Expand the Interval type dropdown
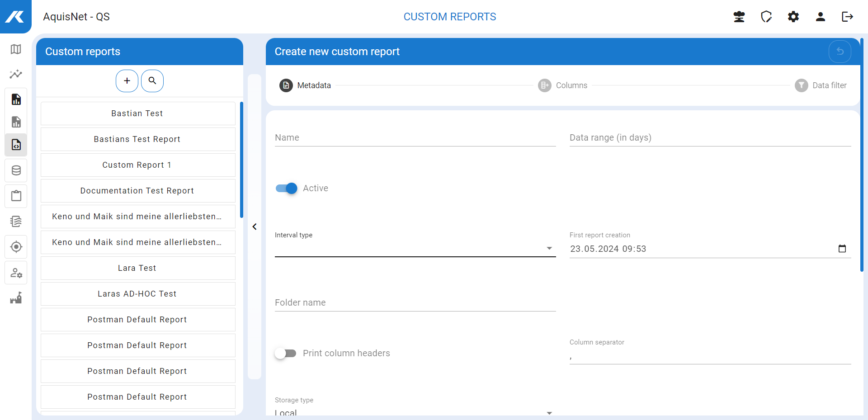 pyautogui.click(x=415, y=248)
